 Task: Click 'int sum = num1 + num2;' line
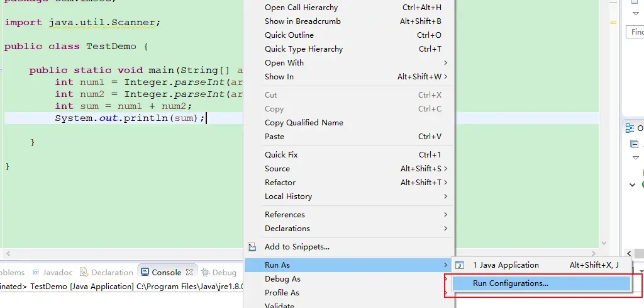click(123, 106)
